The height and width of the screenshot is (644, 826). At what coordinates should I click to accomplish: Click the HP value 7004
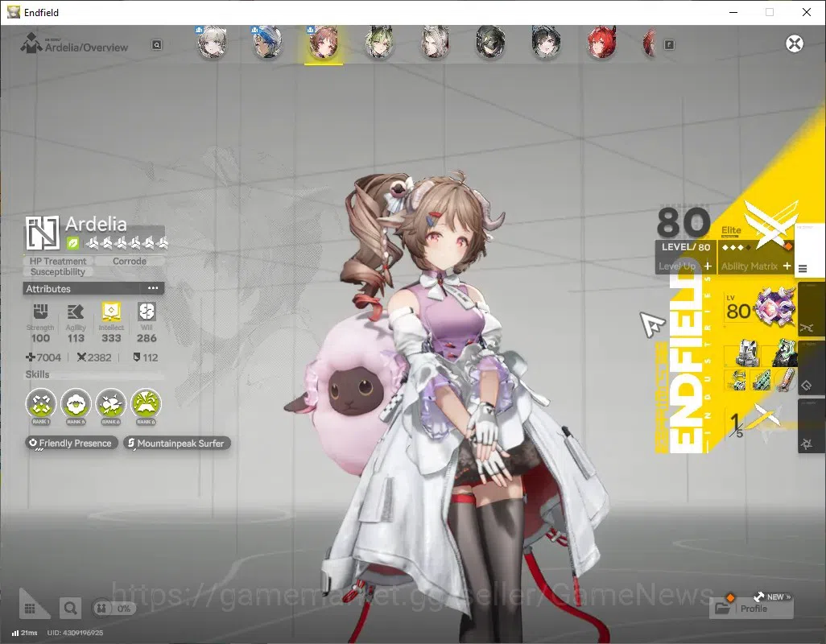pyautogui.click(x=43, y=357)
